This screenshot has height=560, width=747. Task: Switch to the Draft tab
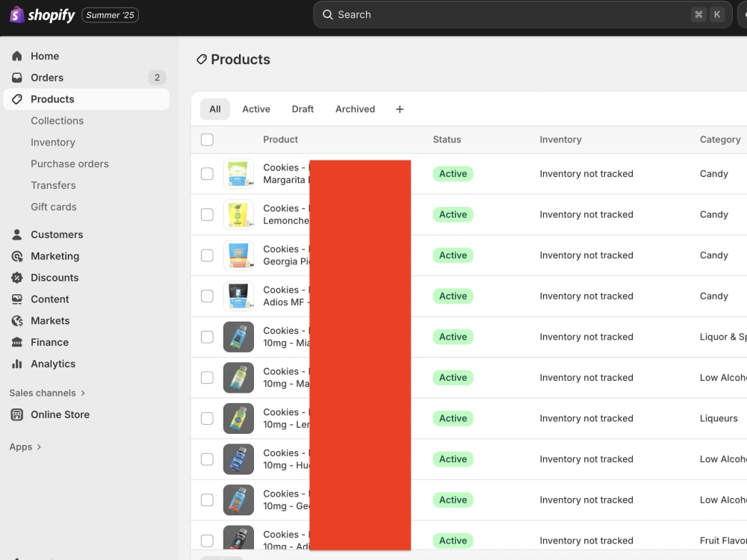[x=303, y=109]
